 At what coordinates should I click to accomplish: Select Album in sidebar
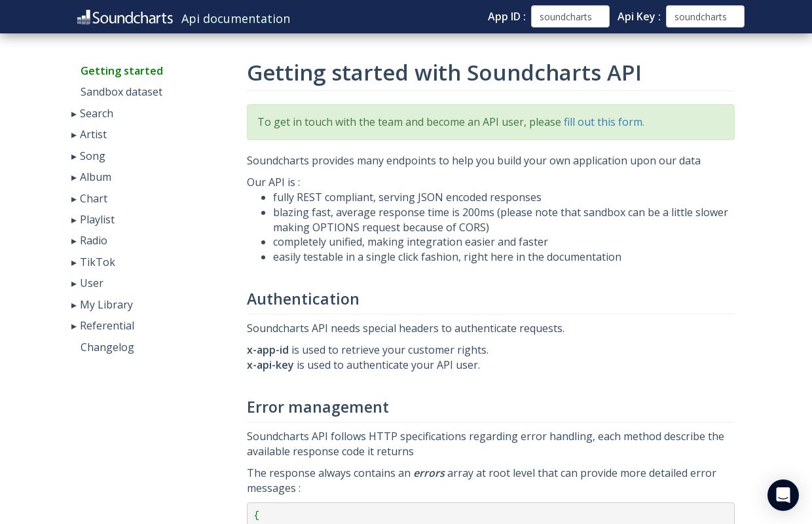tap(96, 177)
